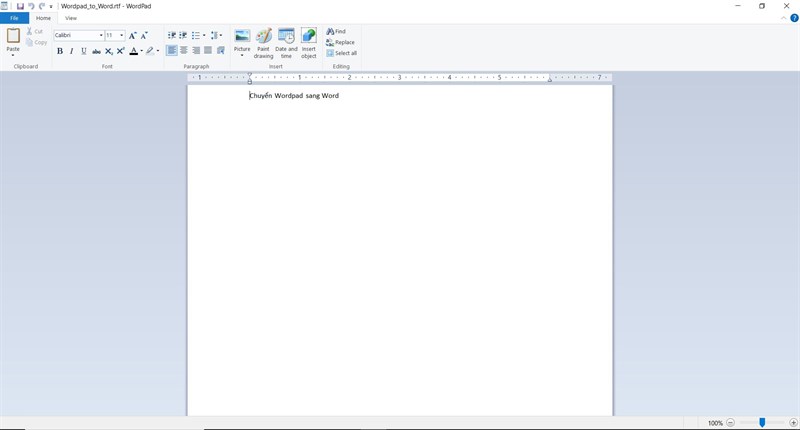Click the Undo arrow in the title bar
The width and height of the screenshot is (800, 430).
tap(31, 6)
